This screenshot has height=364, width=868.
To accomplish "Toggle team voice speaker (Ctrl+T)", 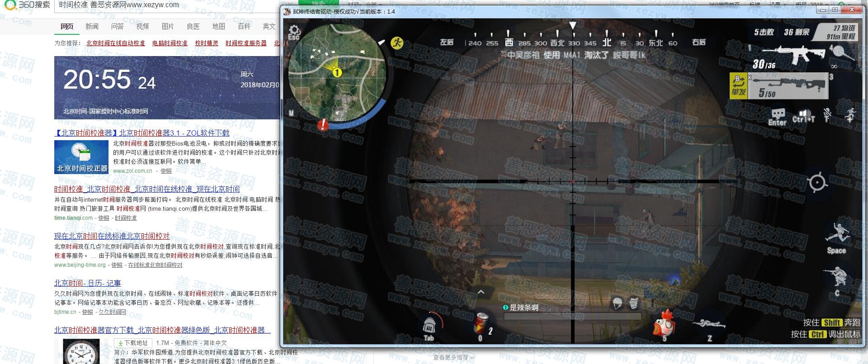I will point(803,115).
